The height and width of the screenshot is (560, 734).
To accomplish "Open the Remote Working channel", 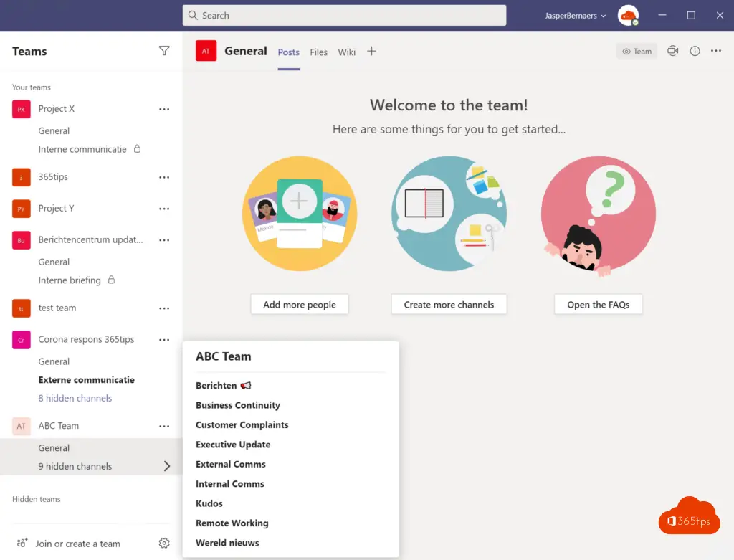I will (232, 523).
